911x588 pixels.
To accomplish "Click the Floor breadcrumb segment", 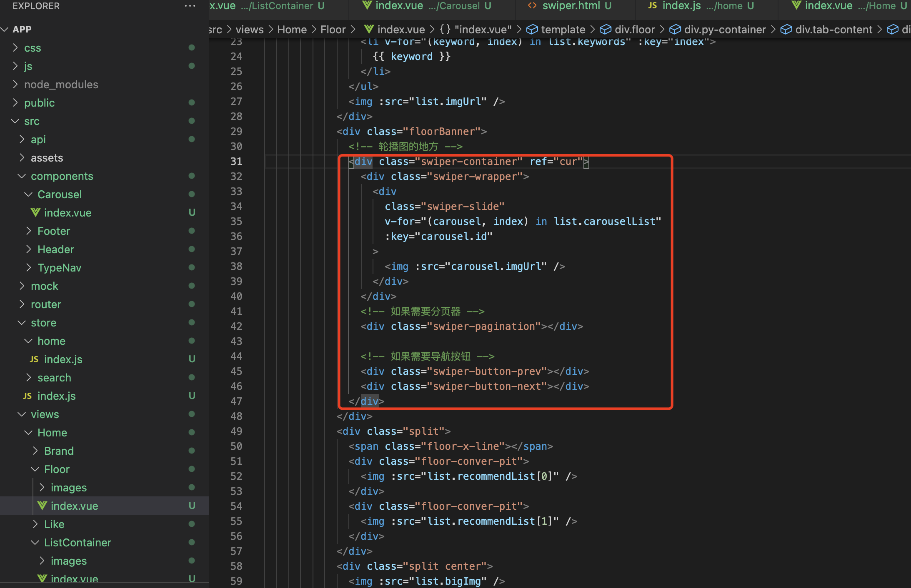I will point(333,30).
